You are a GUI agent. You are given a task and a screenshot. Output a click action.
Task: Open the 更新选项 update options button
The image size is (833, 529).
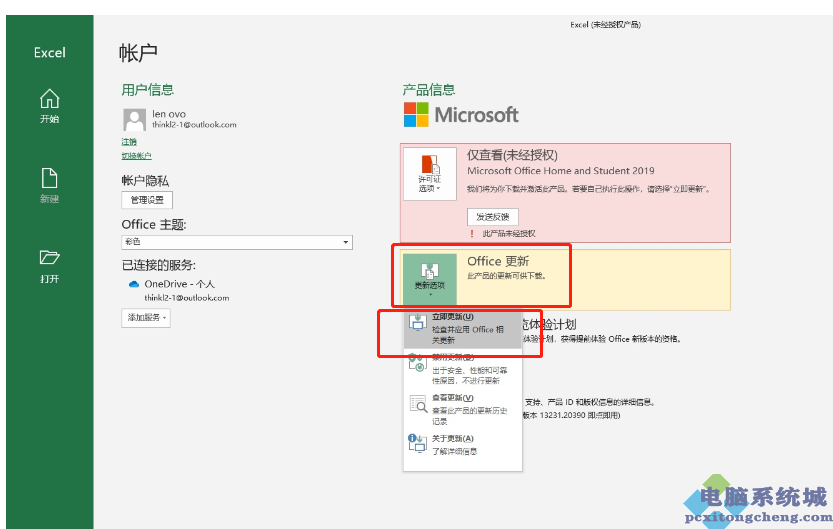pos(430,278)
